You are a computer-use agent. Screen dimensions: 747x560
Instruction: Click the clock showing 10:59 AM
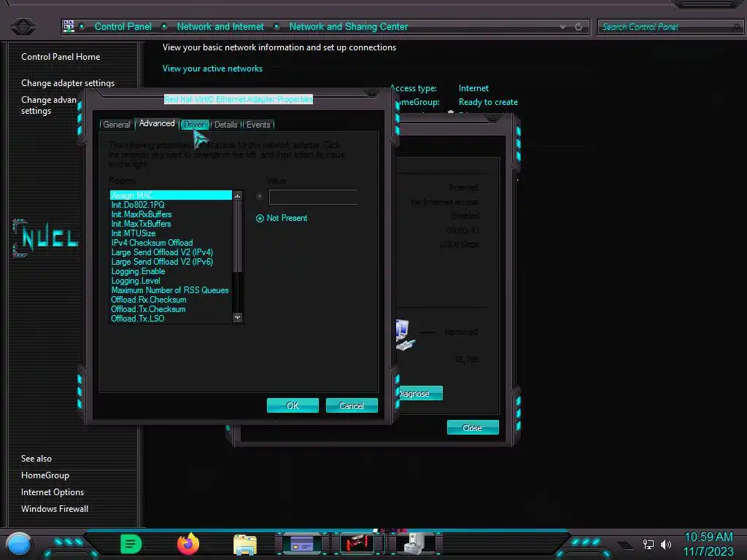708,537
